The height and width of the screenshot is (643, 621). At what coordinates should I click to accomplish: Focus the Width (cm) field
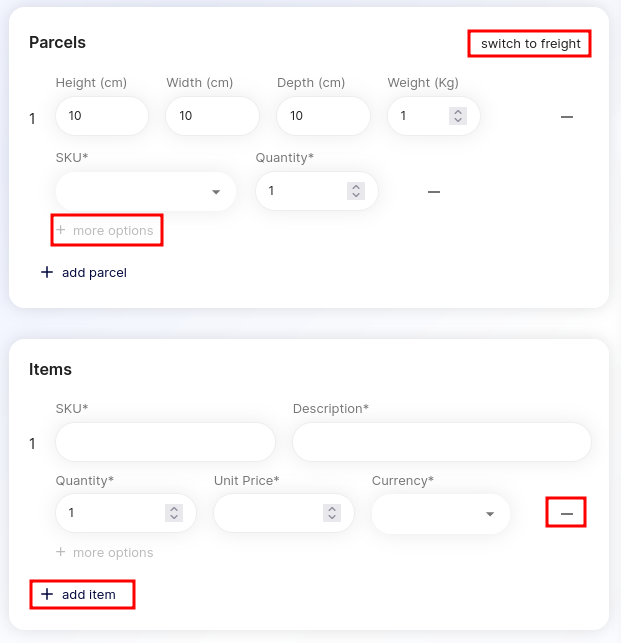(x=212, y=116)
